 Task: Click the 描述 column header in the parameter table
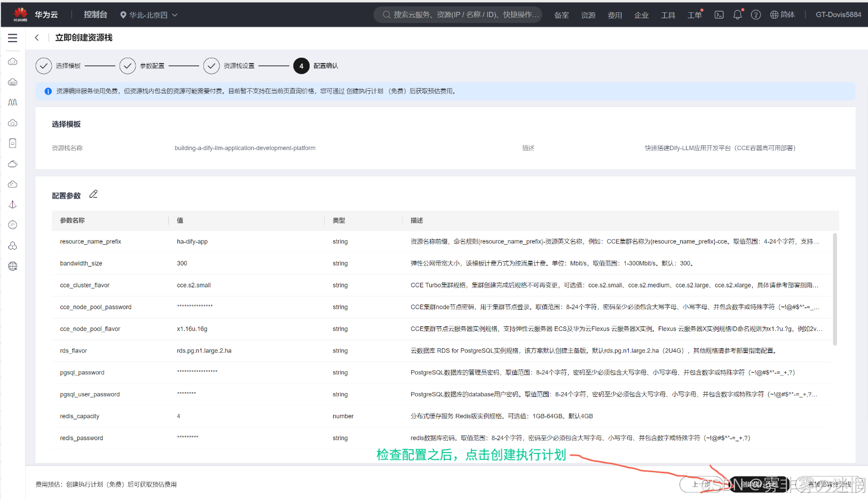coord(417,221)
